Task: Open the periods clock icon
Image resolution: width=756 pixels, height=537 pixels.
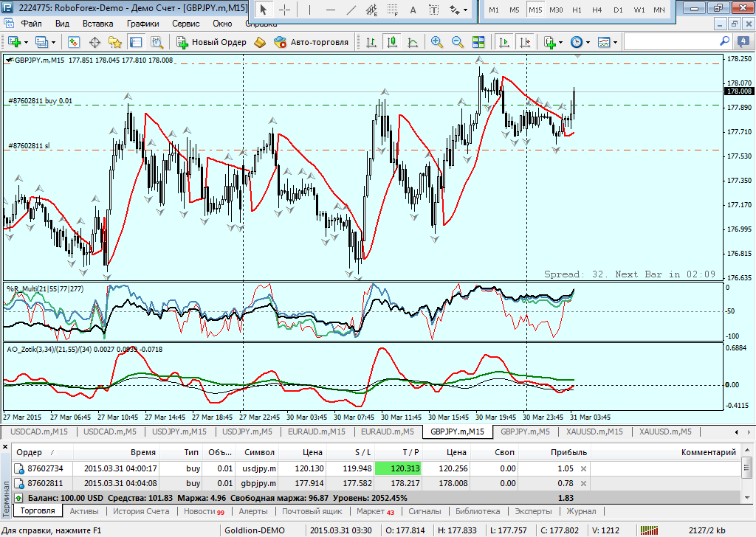Action: (x=577, y=42)
